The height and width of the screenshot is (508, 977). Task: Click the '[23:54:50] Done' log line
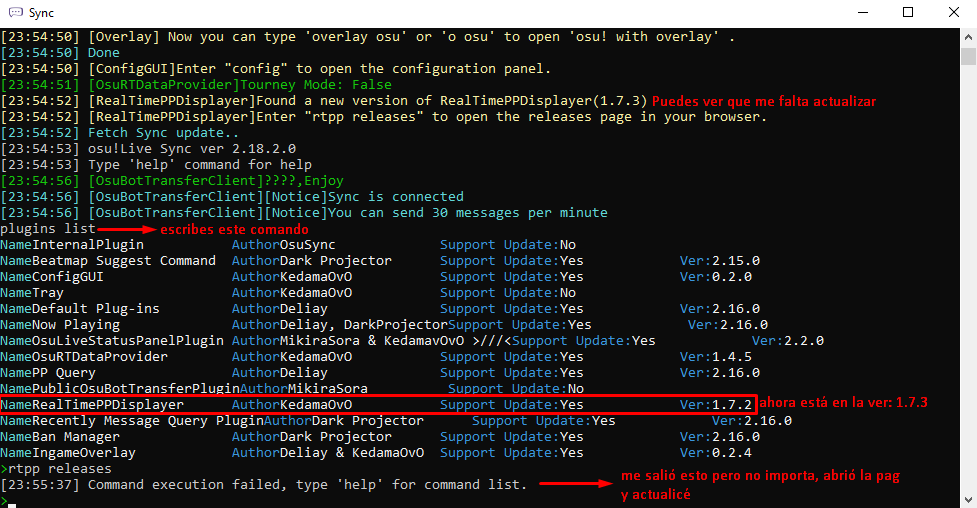(60, 53)
